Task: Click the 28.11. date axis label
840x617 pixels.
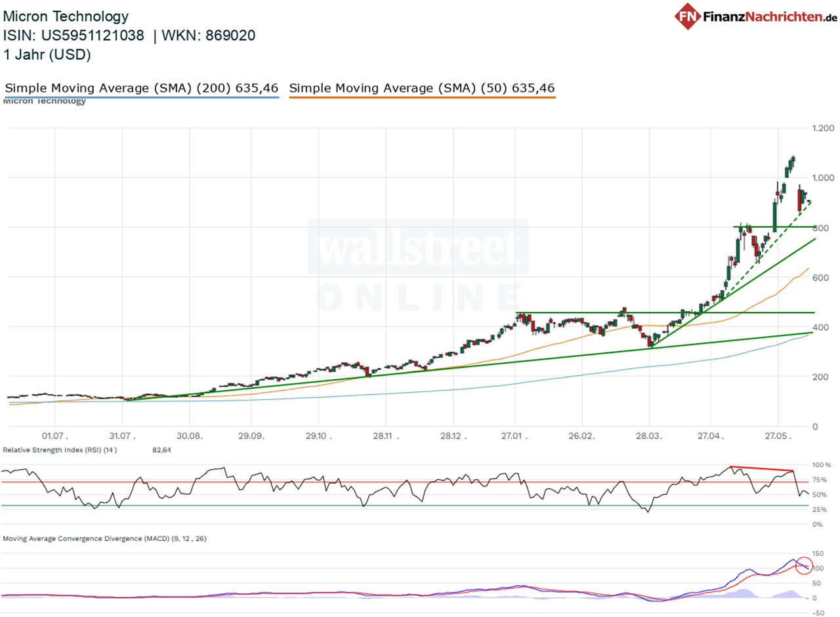Action: point(386,436)
